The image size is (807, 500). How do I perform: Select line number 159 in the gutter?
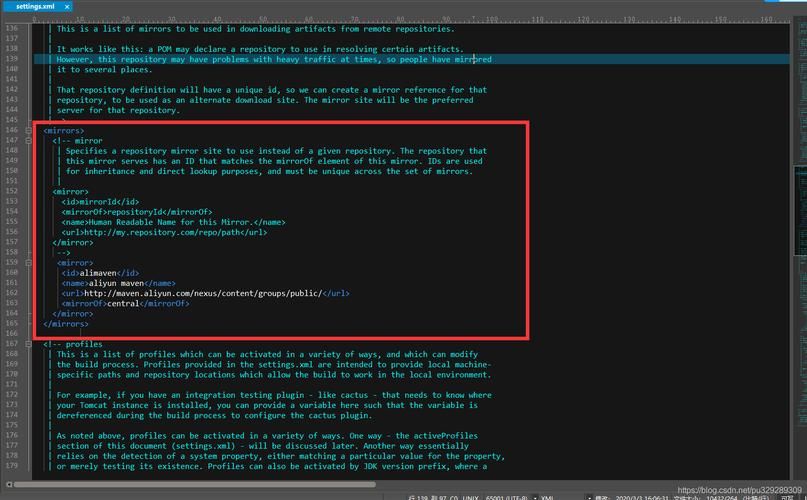pos(12,262)
